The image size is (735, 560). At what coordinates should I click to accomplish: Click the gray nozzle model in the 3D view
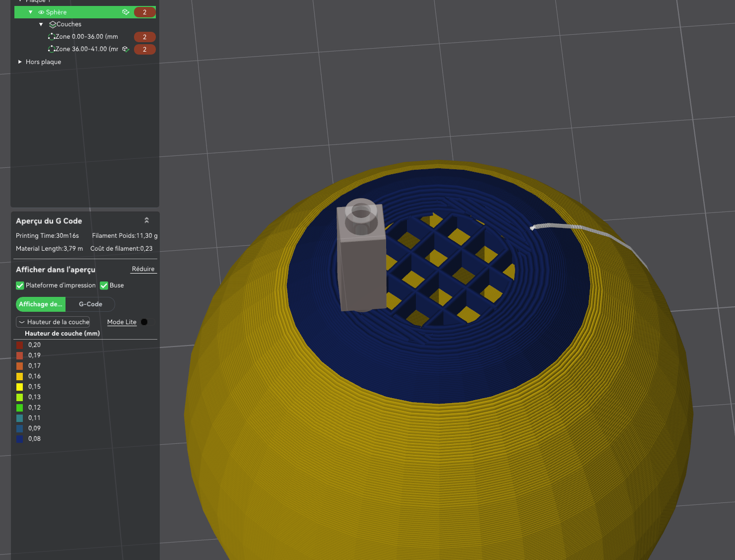pos(361,256)
